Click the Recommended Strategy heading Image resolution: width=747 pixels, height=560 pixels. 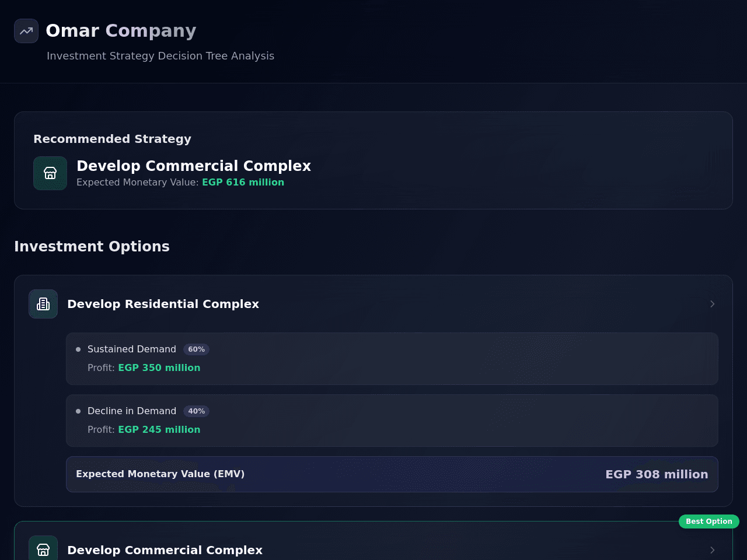pyautogui.click(x=112, y=139)
